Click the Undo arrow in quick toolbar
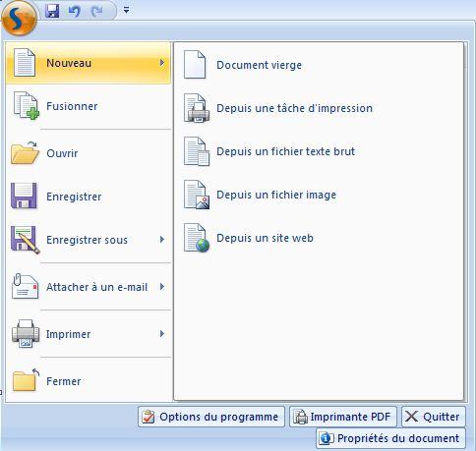This screenshot has width=476, height=451. tap(75, 12)
